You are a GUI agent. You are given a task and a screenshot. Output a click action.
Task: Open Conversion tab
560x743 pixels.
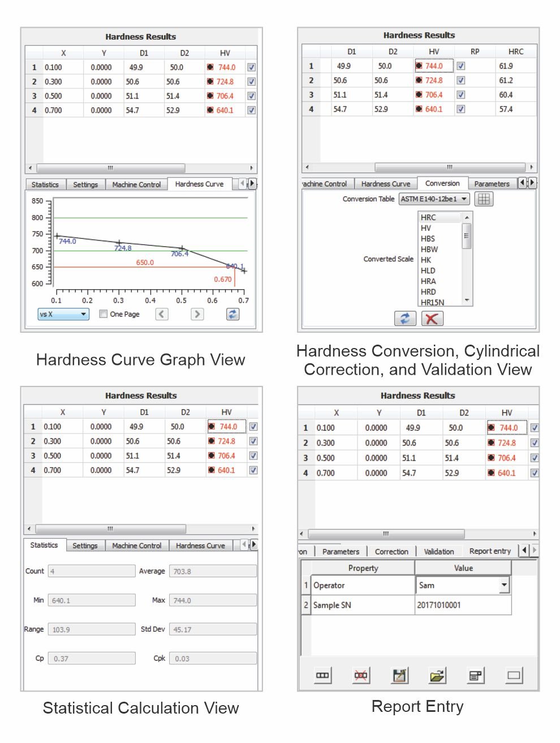click(442, 183)
